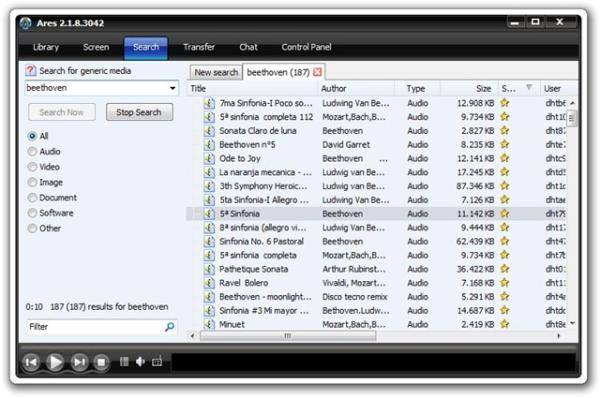
Task: Select the Sinfonia No. 6 Pastoral result
Action: [x=377, y=241]
